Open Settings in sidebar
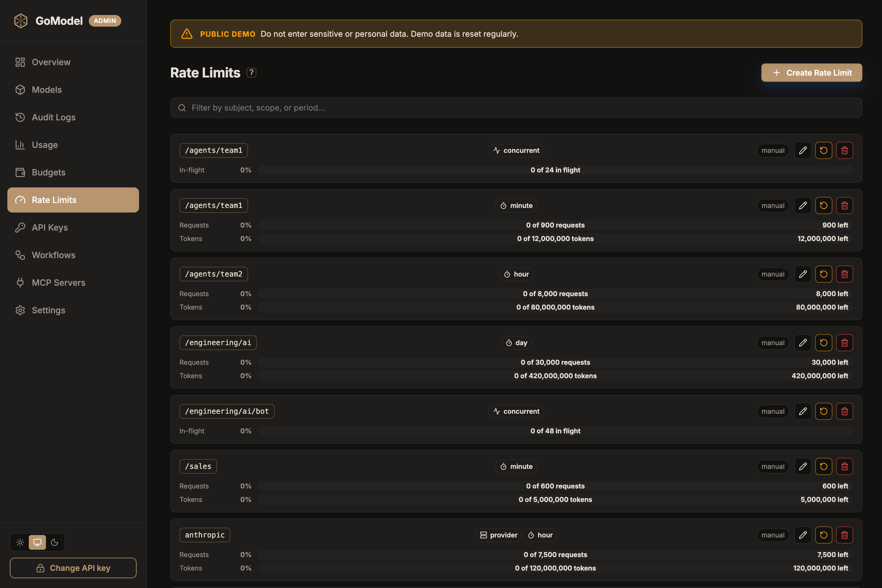Image resolution: width=882 pixels, height=588 pixels. click(73, 310)
